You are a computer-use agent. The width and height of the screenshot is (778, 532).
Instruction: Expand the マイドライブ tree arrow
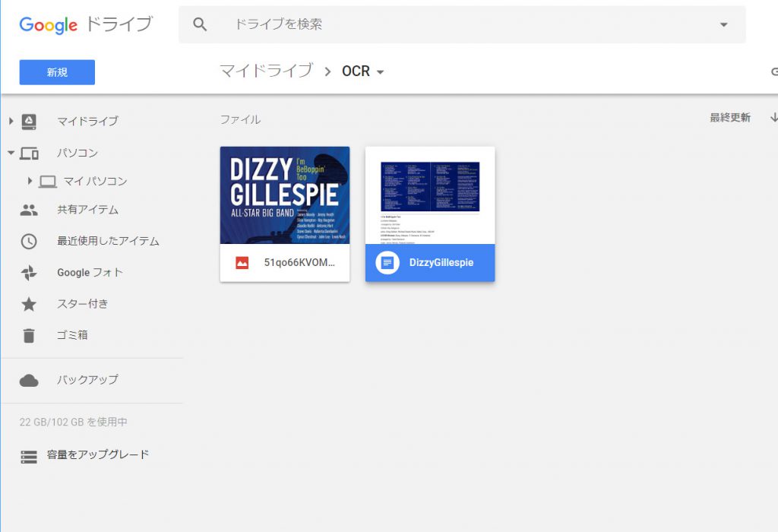pyautogui.click(x=11, y=121)
